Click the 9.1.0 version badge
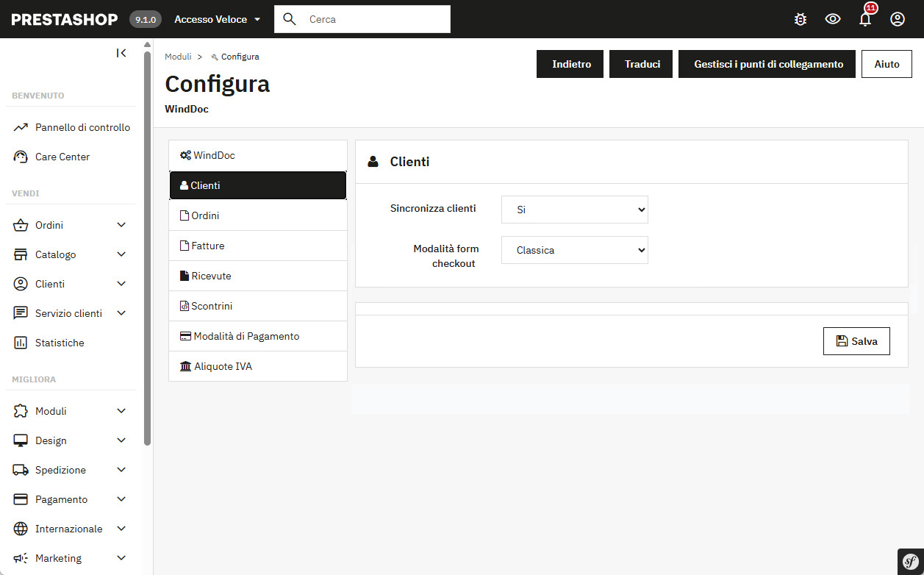924x575 pixels. (145, 20)
